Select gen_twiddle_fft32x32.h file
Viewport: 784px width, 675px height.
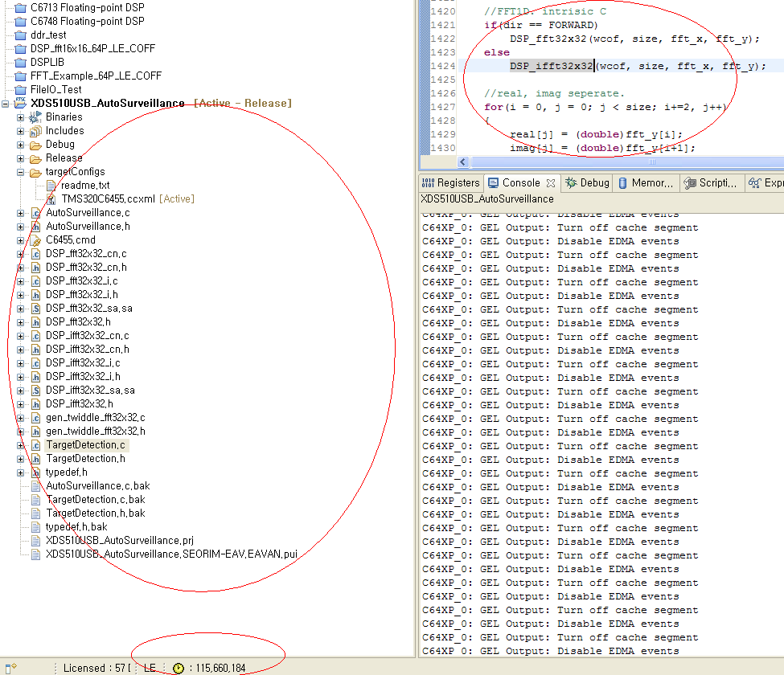(x=96, y=432)
